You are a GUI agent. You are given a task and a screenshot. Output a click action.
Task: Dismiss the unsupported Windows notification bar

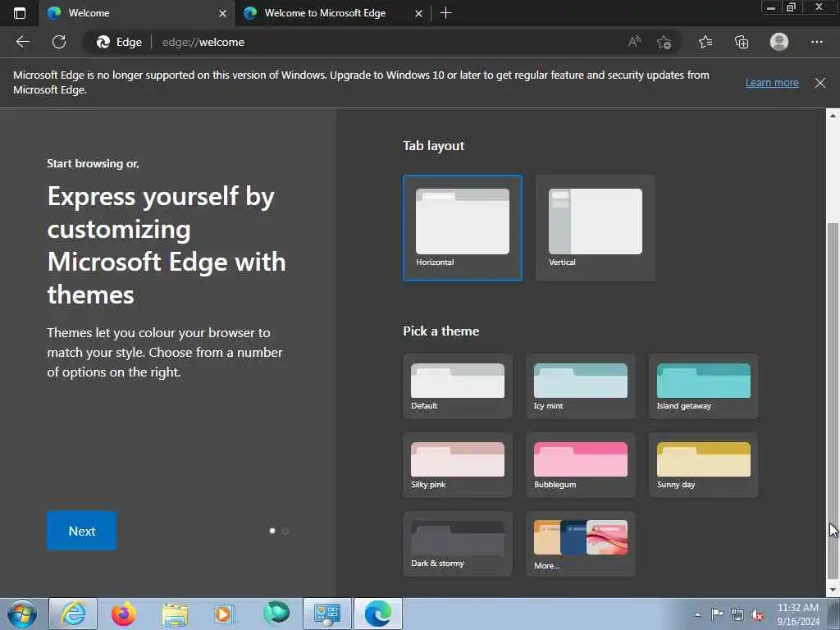pyautogui.click(x=819, y=83)
